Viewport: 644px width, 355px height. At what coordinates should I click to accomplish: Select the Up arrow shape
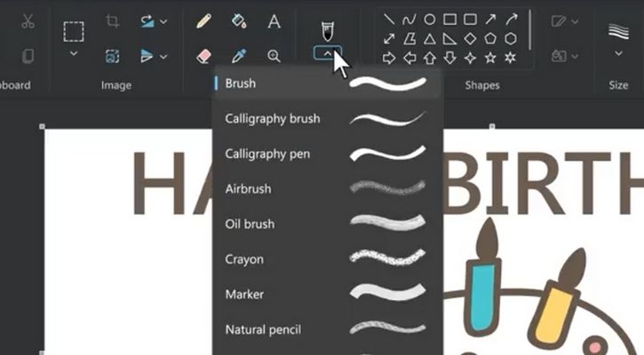430,58
